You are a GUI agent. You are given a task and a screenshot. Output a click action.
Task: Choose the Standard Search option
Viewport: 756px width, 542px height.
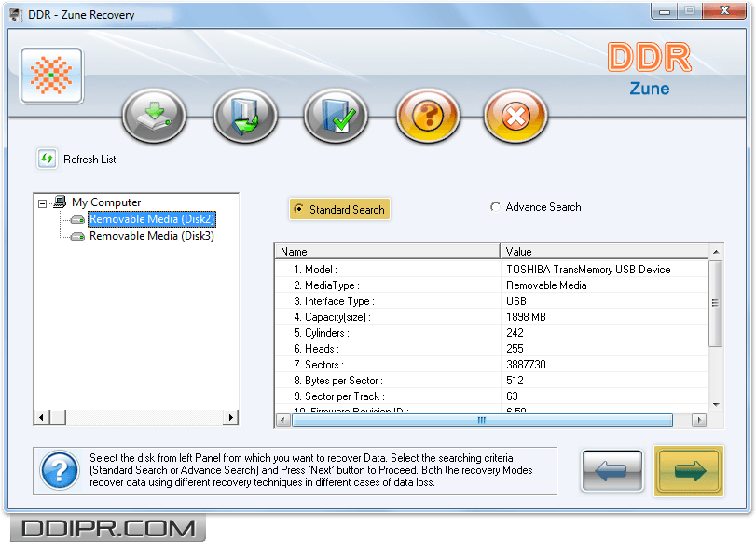coord(339,210)
